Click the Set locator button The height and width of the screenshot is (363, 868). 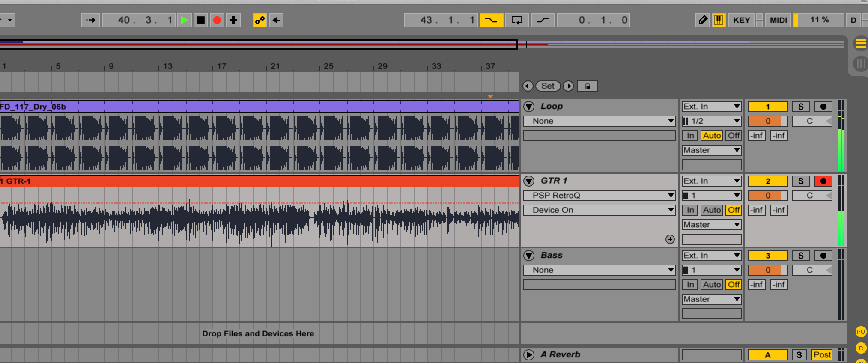[x=548, y=86]
